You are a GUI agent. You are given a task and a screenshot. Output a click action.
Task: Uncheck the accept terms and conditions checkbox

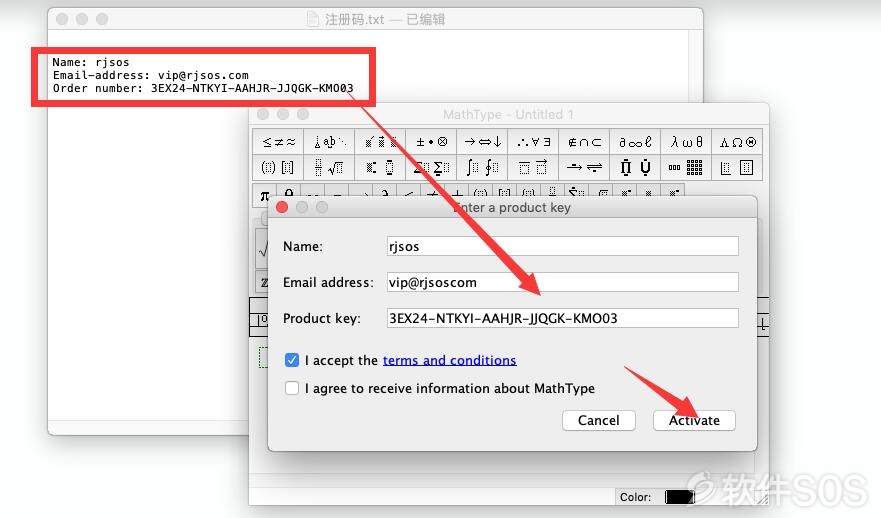292,360
